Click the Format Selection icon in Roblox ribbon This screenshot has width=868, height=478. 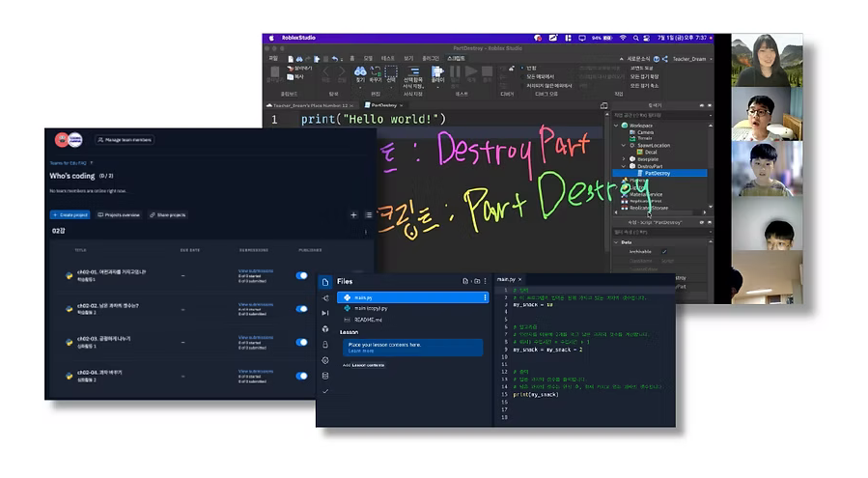click(x=413, y=71)
